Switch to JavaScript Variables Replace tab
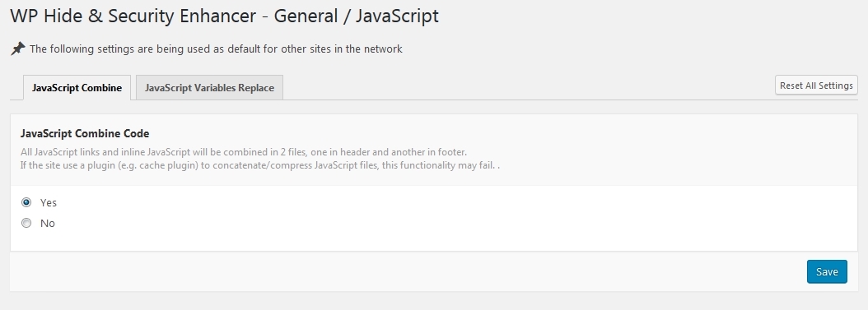 click(x=209, y=87)
